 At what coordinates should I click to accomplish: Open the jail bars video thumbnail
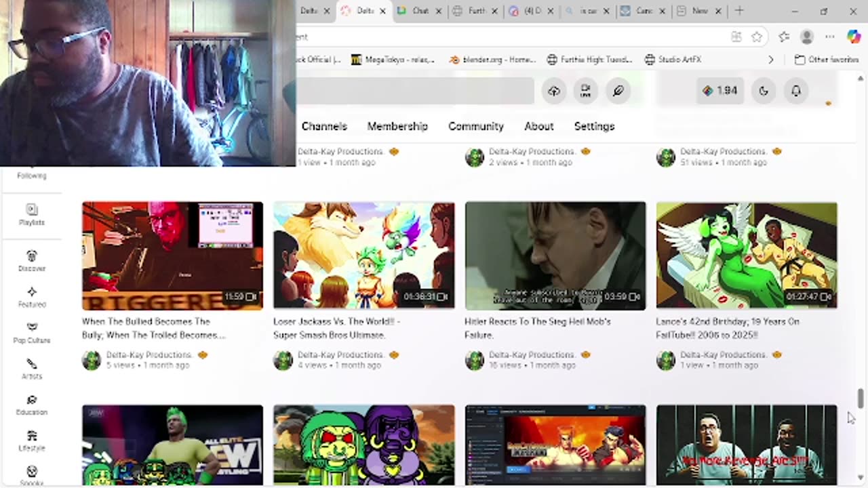(x=747, y=445)
